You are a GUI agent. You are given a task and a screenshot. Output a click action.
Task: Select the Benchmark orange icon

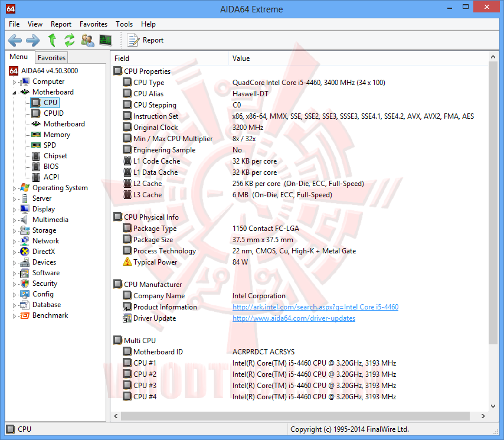[x=25, y=315]
